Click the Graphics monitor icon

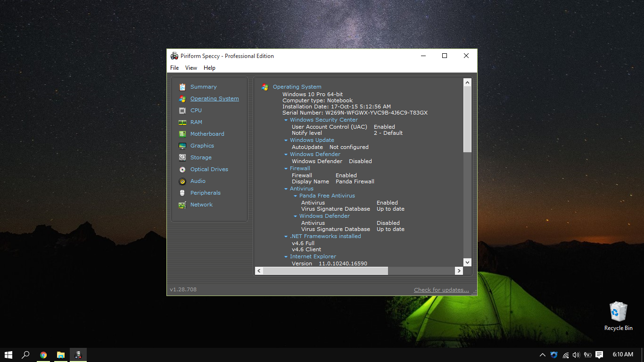[x=182, y=146]
